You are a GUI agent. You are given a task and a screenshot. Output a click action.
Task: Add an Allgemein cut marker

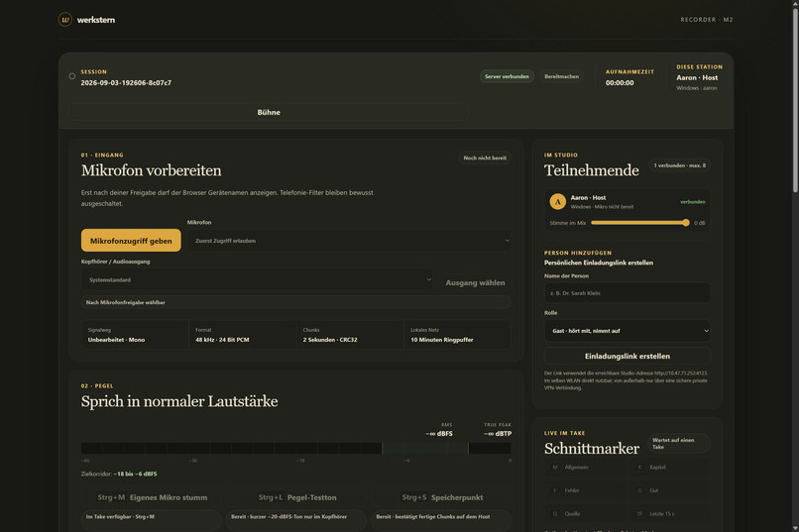click(585, 467)
